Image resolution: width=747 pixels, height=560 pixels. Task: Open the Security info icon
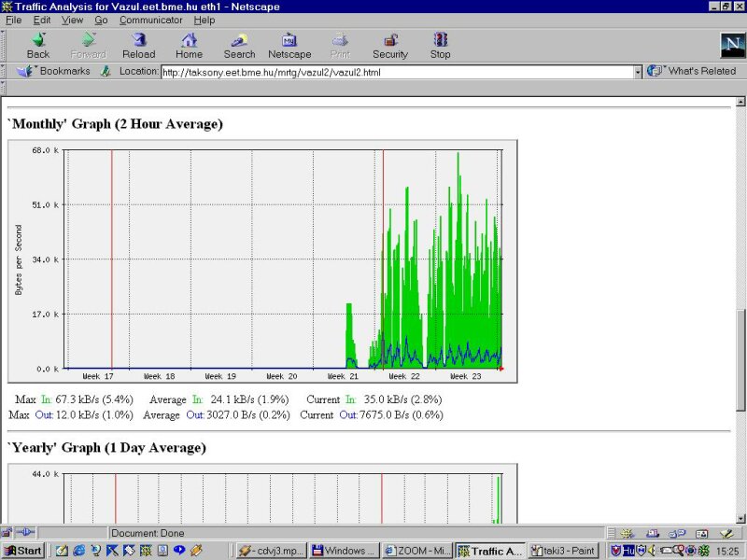[390, 45]
